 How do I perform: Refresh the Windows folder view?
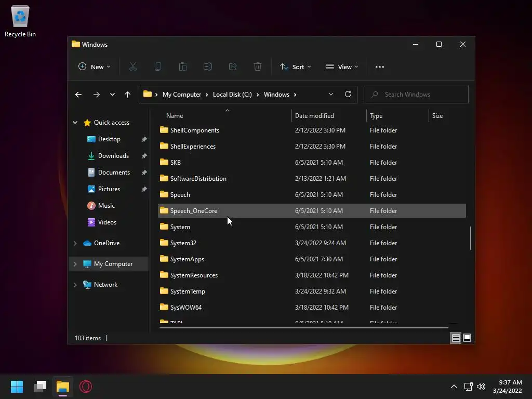[348, 95]
